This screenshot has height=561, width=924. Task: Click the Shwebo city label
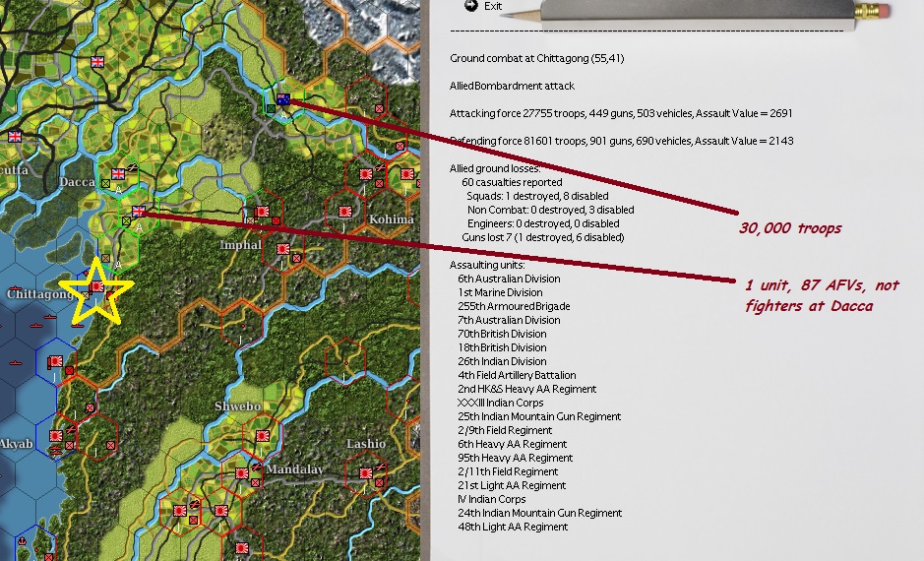(x=237, y=406)
